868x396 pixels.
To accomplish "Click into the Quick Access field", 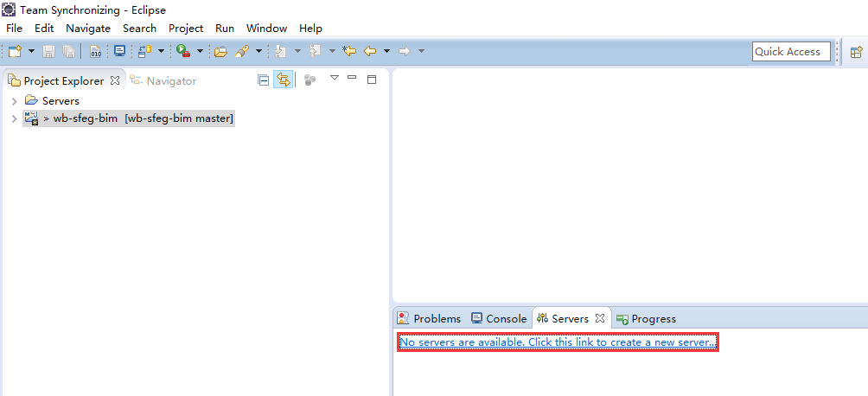I will point(791,52).
